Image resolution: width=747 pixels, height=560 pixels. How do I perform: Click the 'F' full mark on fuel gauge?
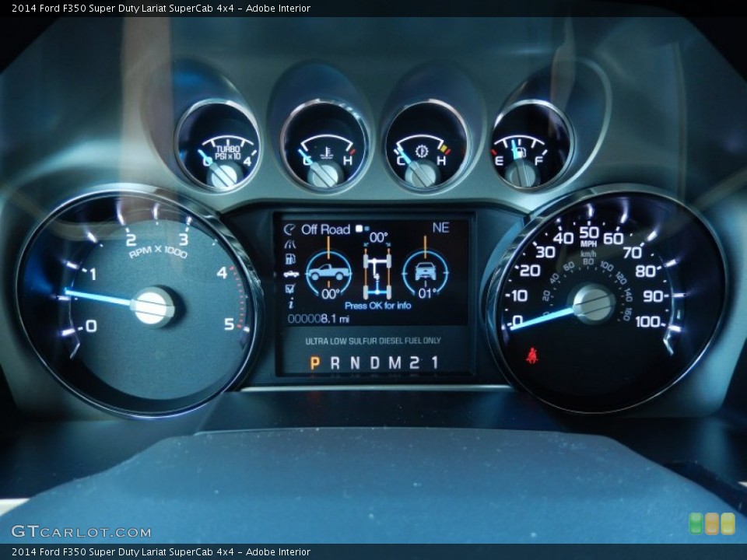[x=538, y=161]
